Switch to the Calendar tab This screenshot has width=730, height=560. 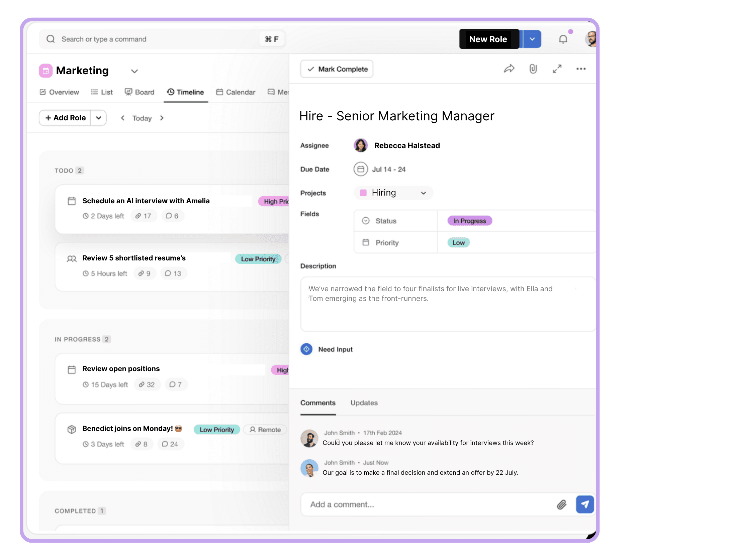236,92
